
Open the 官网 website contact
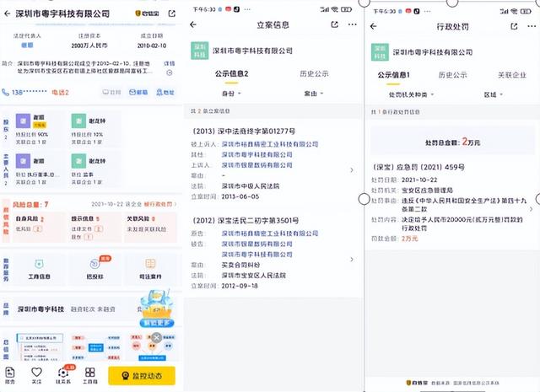click(x=111, y=92)
